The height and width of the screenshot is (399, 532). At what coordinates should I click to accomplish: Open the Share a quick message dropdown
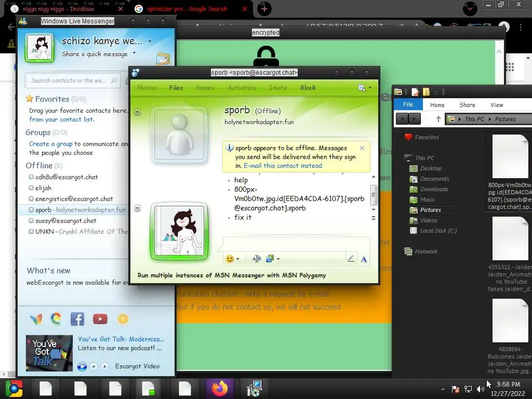click(135, 53)
